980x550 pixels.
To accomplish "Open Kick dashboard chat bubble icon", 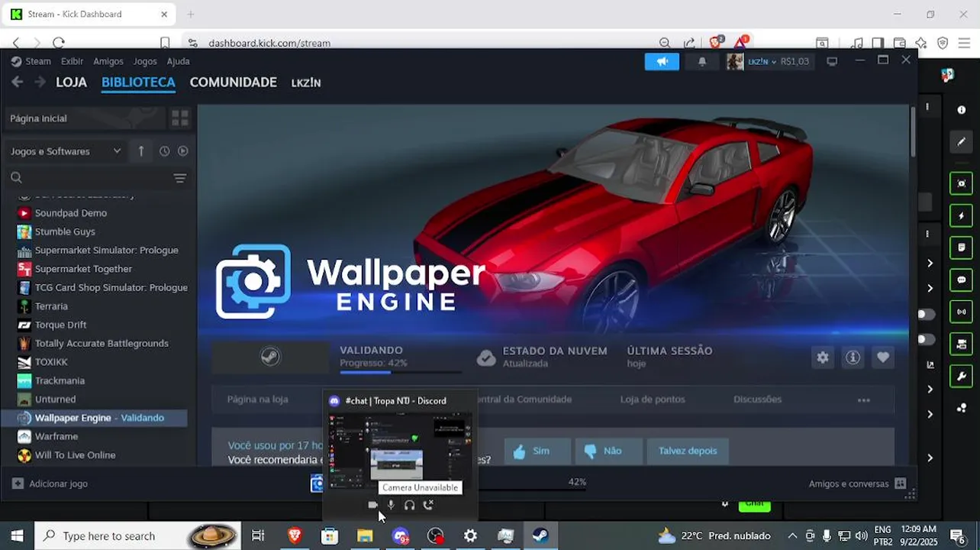I will coord(962,280).
